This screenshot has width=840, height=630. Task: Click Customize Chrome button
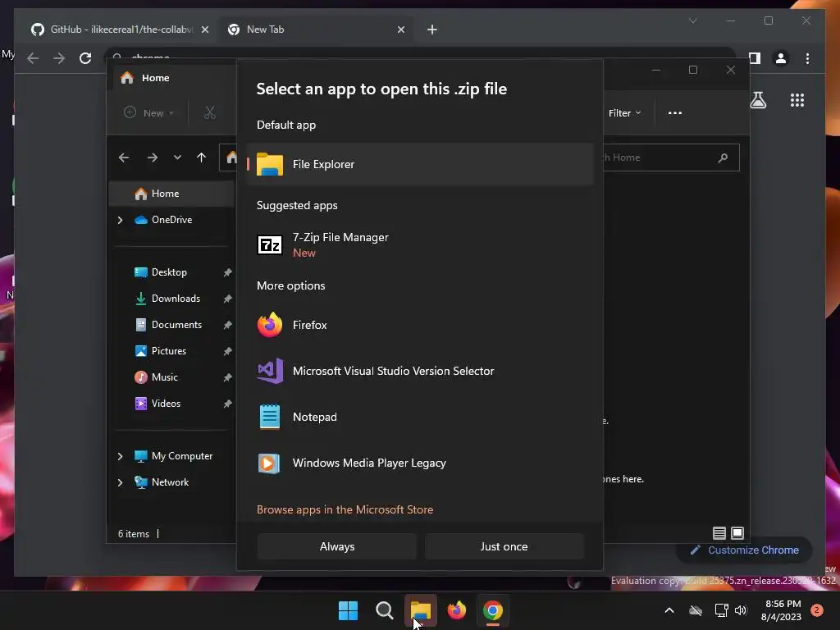(x=745, y=550)
